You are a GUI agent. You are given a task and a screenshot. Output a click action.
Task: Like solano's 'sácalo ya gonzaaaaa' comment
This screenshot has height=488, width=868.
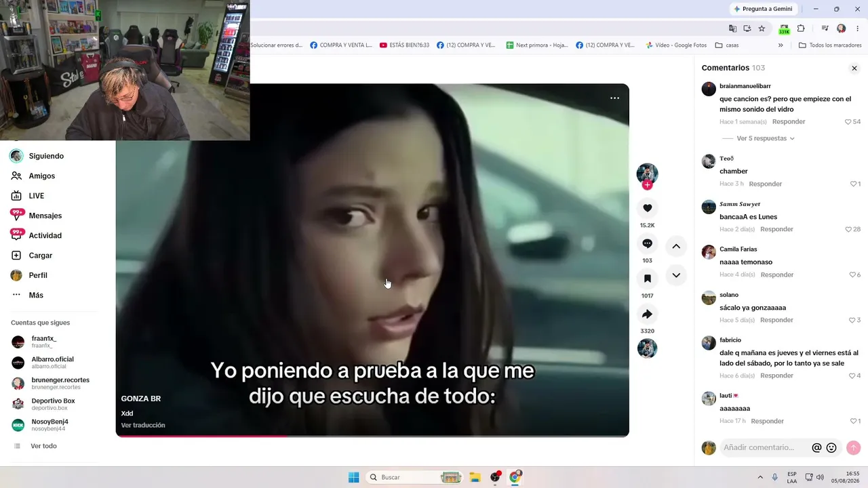tap(853, 320)
